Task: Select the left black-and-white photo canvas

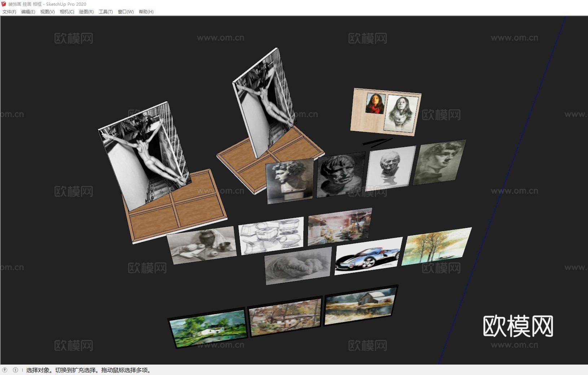Action: tap(144, 155)
